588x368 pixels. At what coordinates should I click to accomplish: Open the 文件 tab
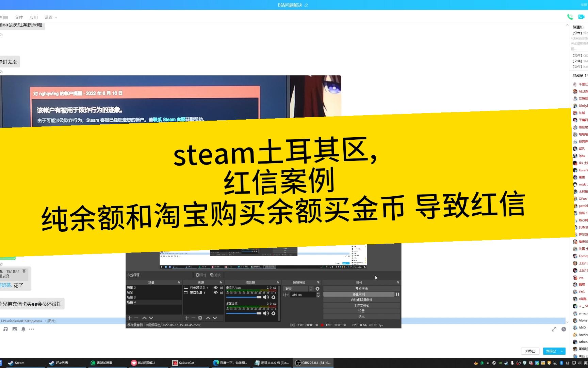[x=19, y=17]
